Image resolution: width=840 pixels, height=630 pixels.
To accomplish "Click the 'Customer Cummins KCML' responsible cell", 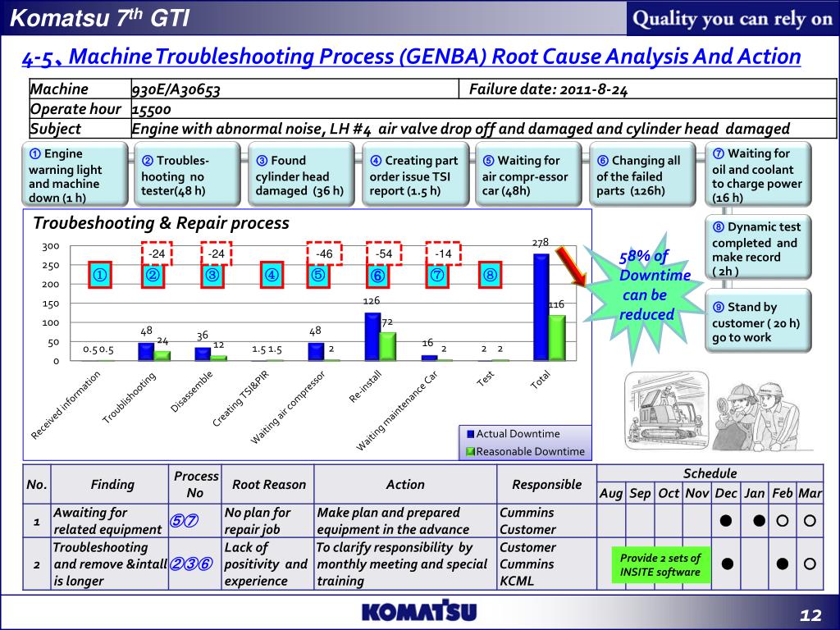I will coord(546,564).
